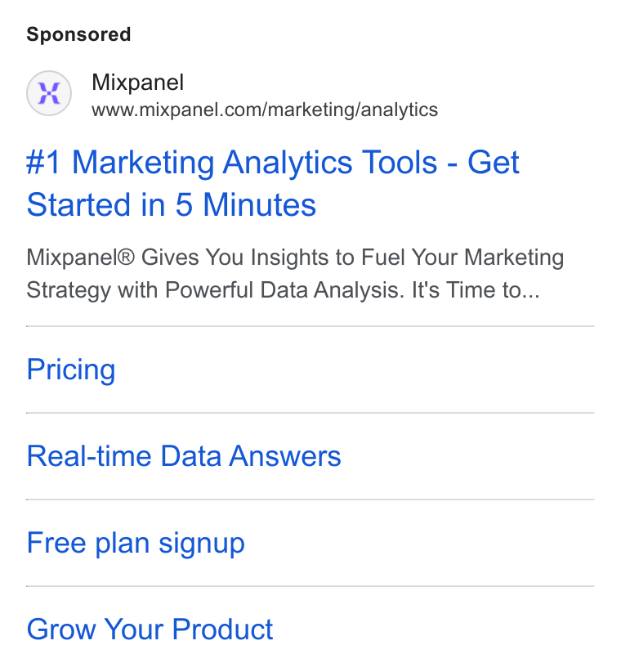Choose the Pricing entry in sitelinks list
This screenshot has width=621, height=672.
point(71,370)
